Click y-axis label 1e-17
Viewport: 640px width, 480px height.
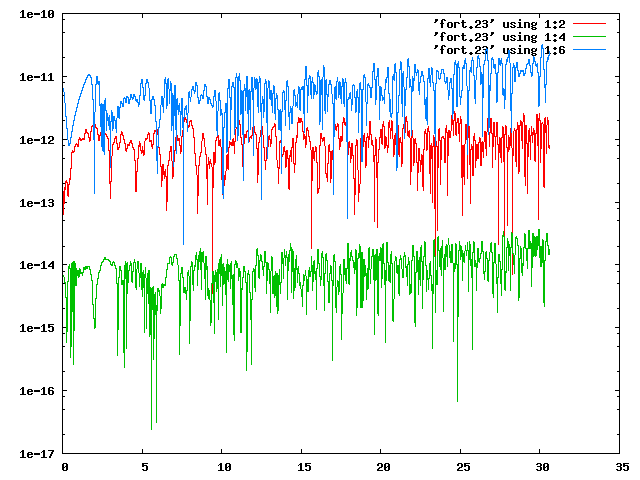coord(37,453)
